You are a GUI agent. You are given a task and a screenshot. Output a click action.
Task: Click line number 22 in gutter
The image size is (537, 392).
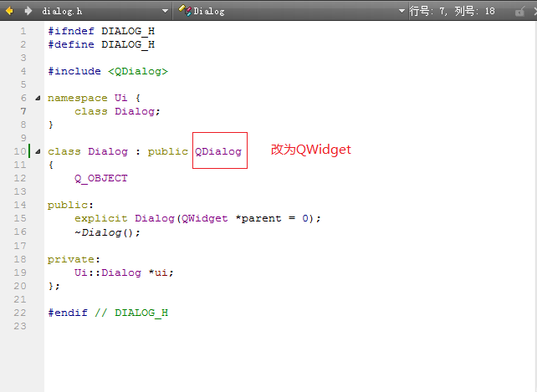[x=20, y=313]
